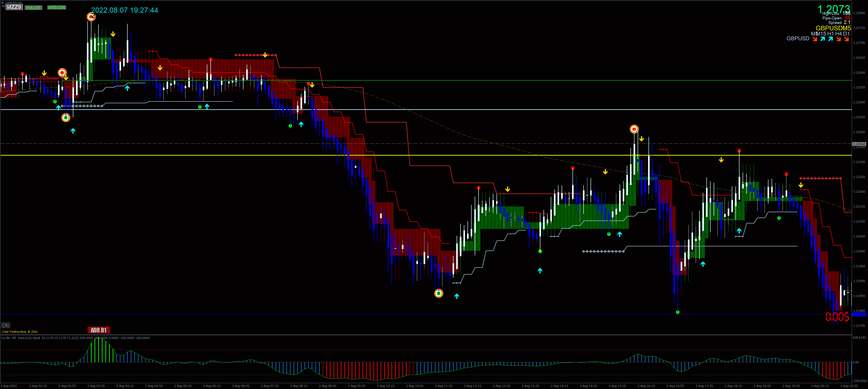The image size is (868, 389).
Task: Click the M5 orange down-trend arrow
Action: tap(814, 39)
